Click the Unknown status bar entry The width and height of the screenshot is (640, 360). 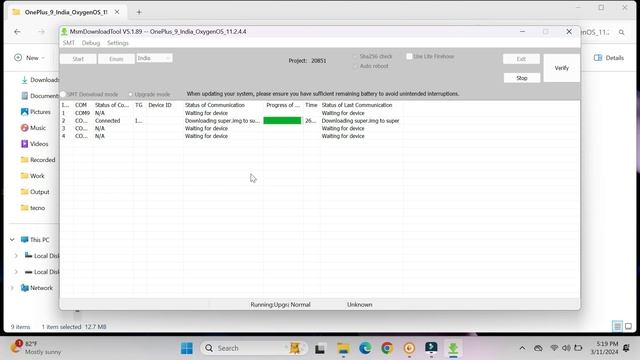[360, 304]
